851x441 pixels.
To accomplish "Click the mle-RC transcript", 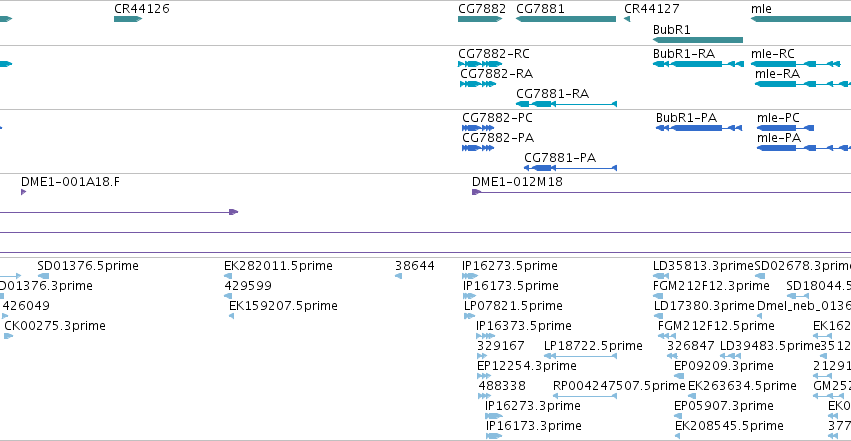I will pos(796,64).
